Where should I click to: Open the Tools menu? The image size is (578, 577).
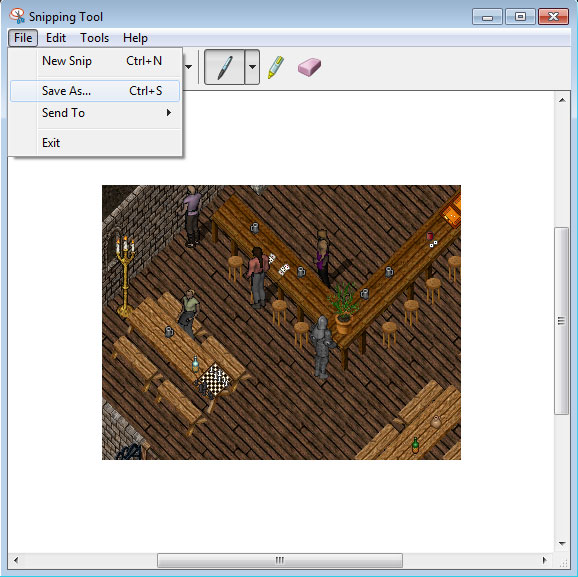[x=94, y=38]
